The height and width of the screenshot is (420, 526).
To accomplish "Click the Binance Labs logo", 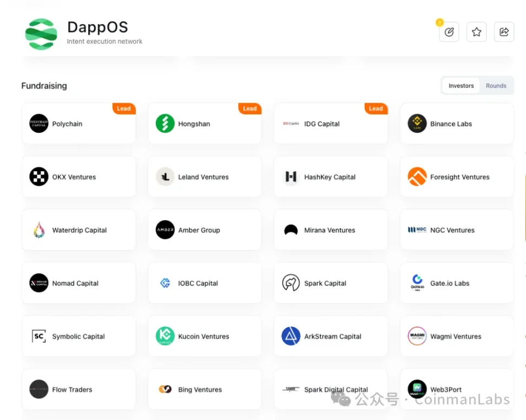I will coord(417,124).
